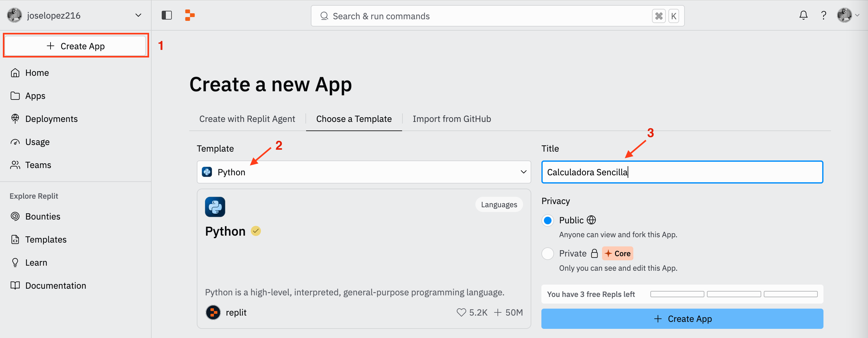Click the blue Create App button
Viewport: 868px width, 338px height.
(682, 319)
